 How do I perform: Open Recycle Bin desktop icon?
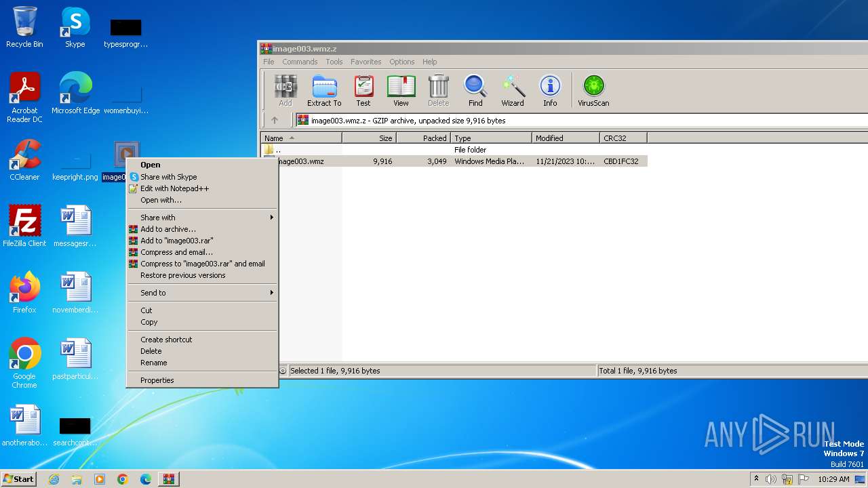(x=24, y=27)
